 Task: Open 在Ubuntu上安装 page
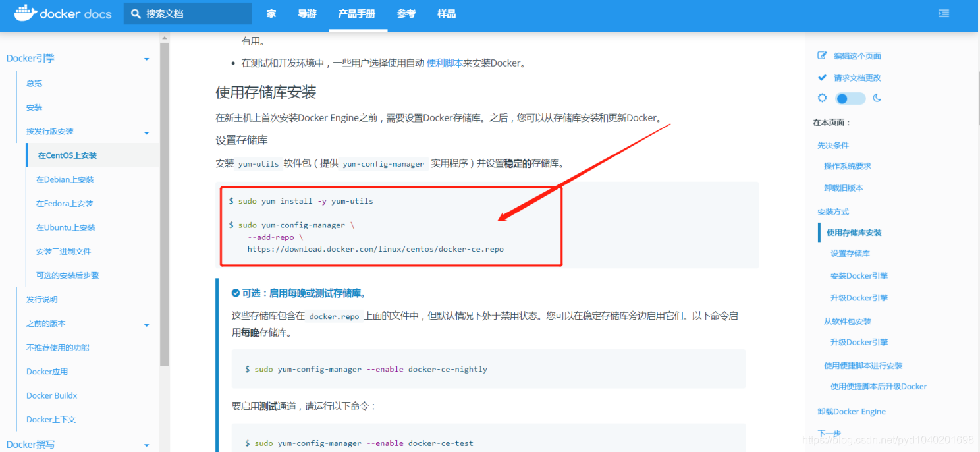(65, 227)
